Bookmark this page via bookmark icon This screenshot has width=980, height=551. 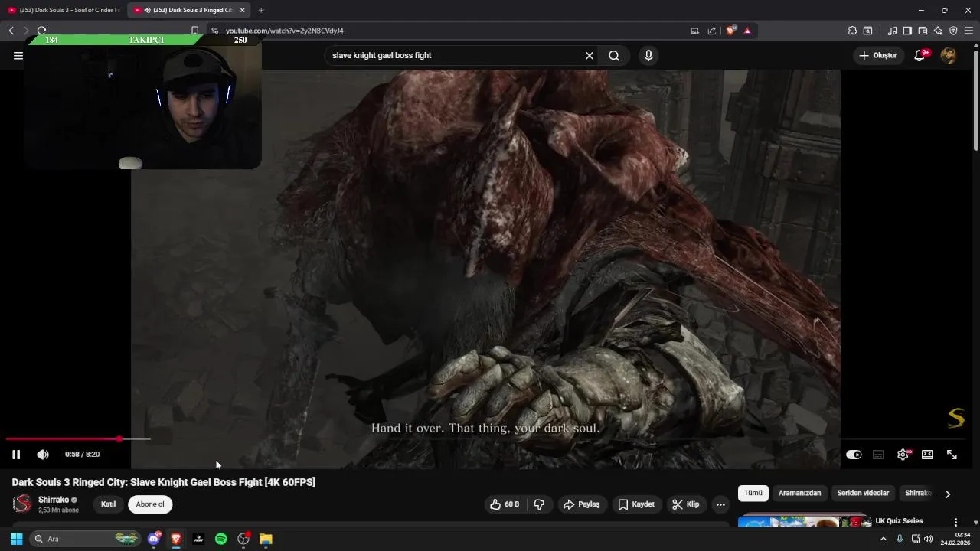tap(194, 31)
